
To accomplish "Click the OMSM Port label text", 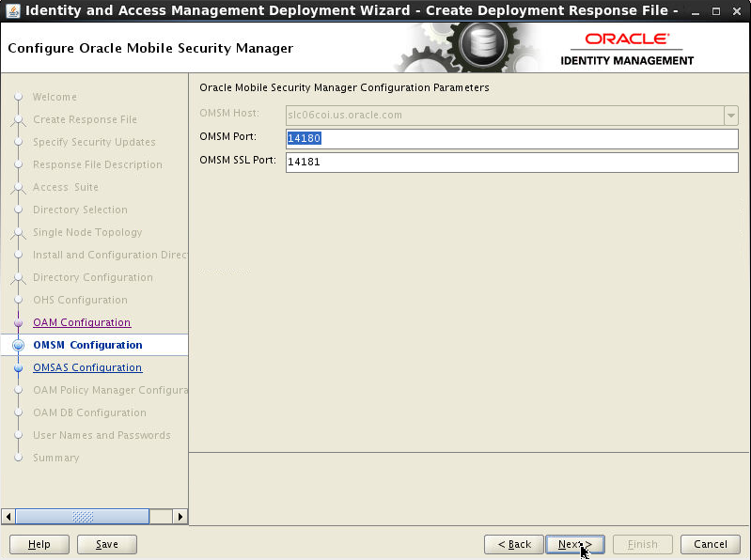I will pyautogui.click(x=228, y=136).
